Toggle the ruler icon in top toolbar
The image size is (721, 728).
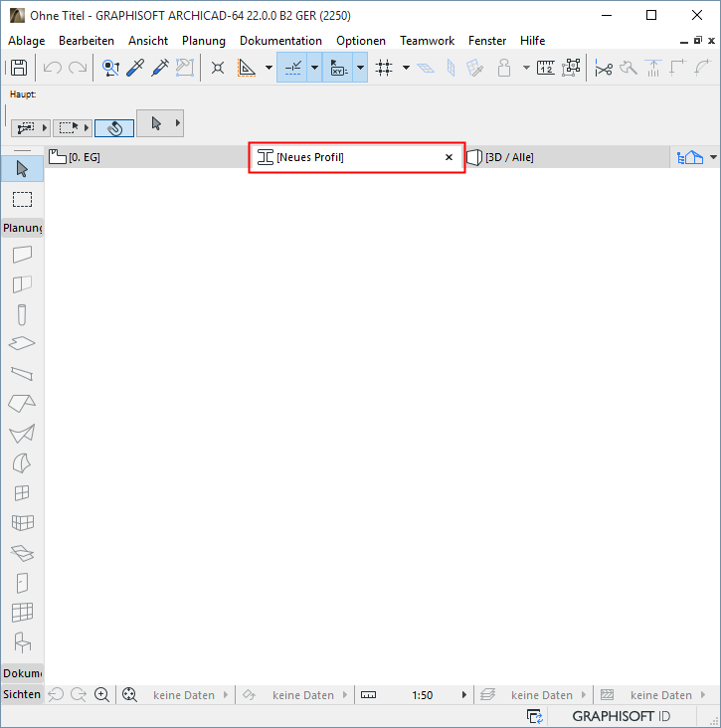point(546,68)
